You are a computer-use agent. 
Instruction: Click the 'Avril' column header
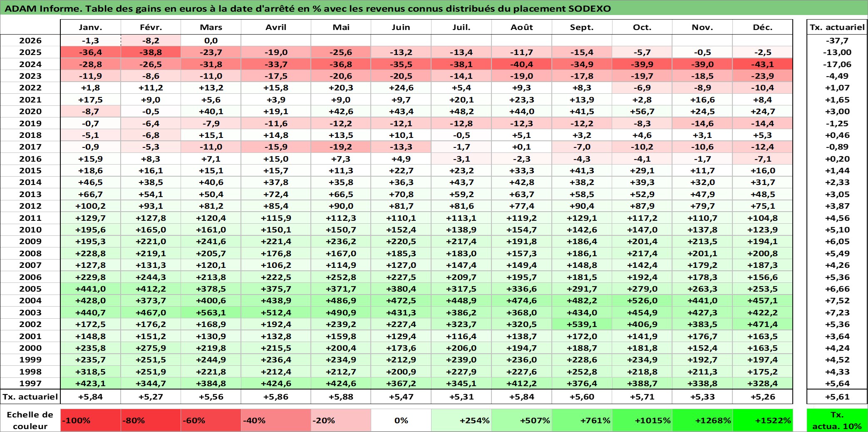276,27
